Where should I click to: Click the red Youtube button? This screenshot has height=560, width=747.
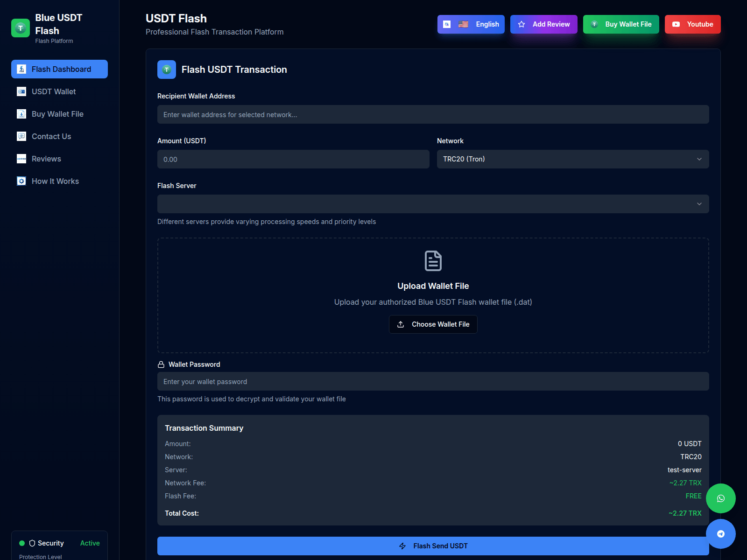click(693, 24)
